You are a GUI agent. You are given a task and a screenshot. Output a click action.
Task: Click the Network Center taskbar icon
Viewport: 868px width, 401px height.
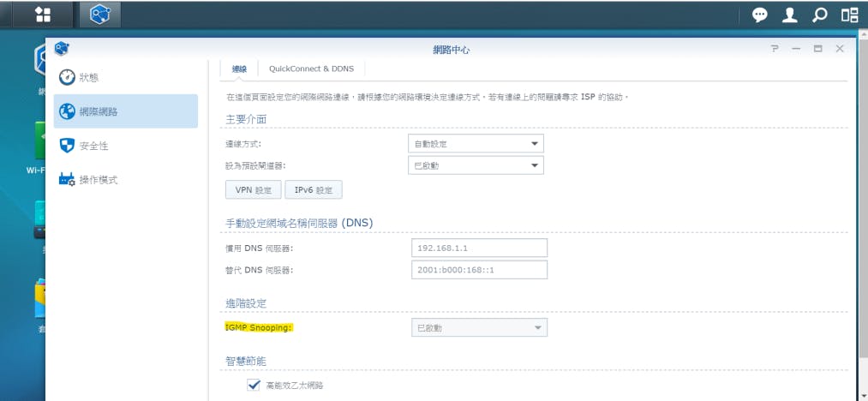(x=100, y=15)
